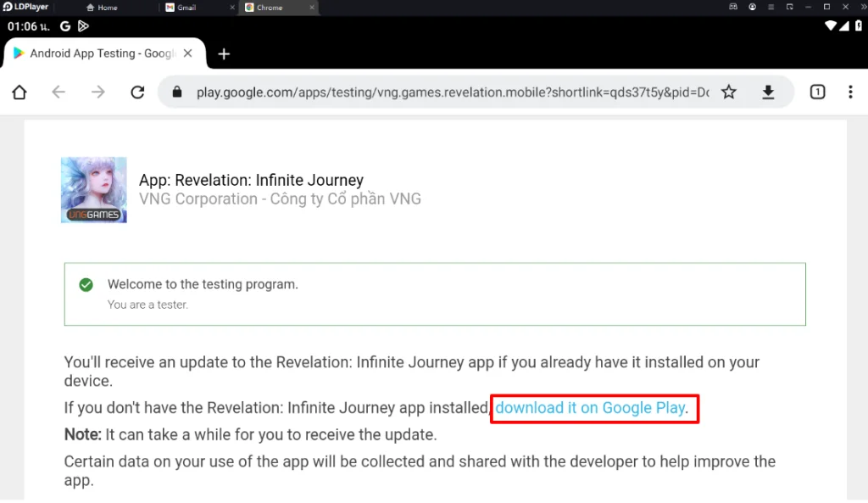This screenshot has height=503, width=868.
Task: Select the Android App Testing browser tab
Action: tap(104, 53)
